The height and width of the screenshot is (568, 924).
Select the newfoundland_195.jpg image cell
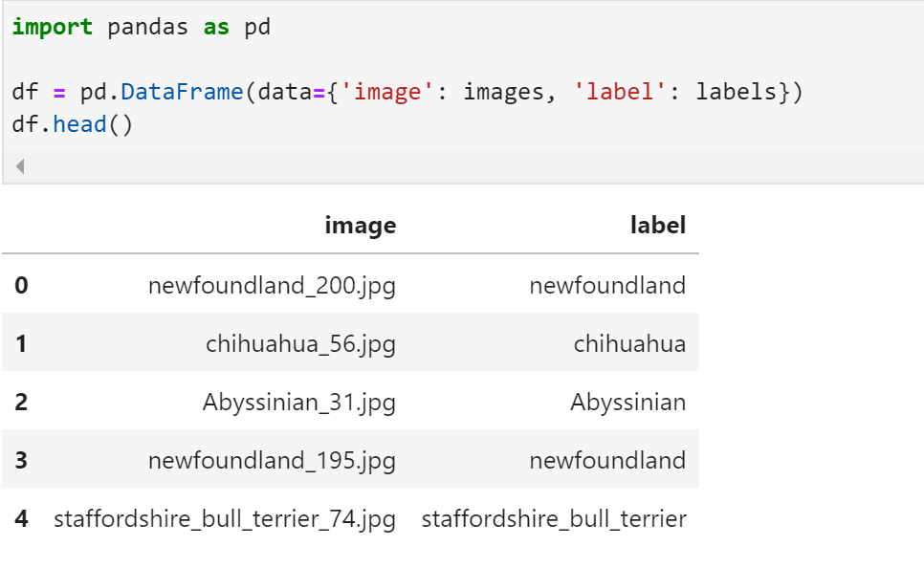pos(272,460)
